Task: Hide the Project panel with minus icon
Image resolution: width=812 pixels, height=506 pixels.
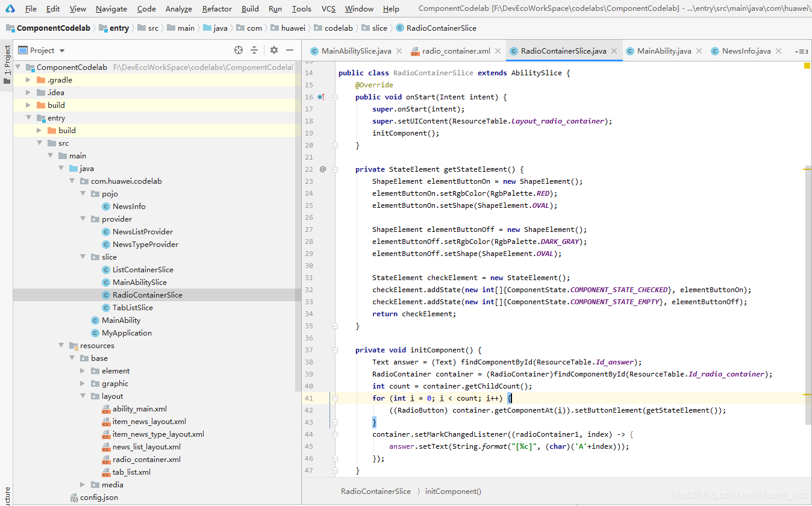Action: [x=290, y=51]
